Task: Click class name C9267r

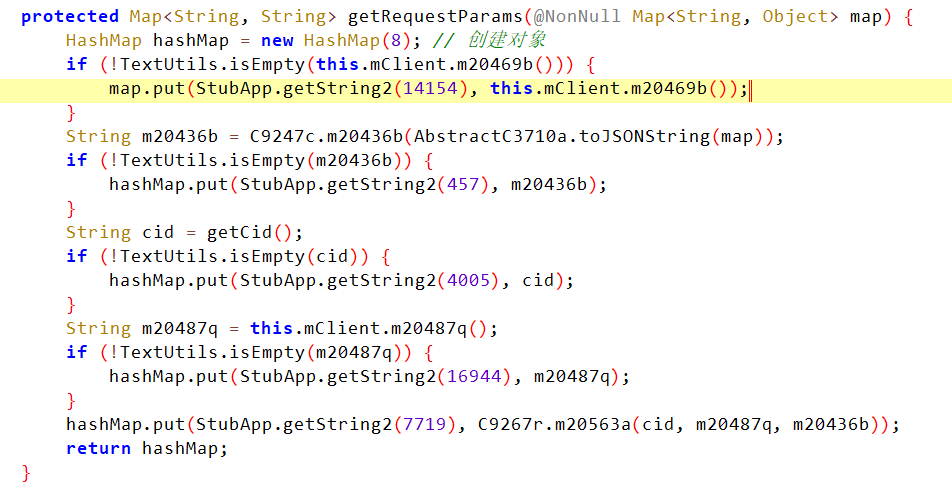Action: [x=511, y=424]
